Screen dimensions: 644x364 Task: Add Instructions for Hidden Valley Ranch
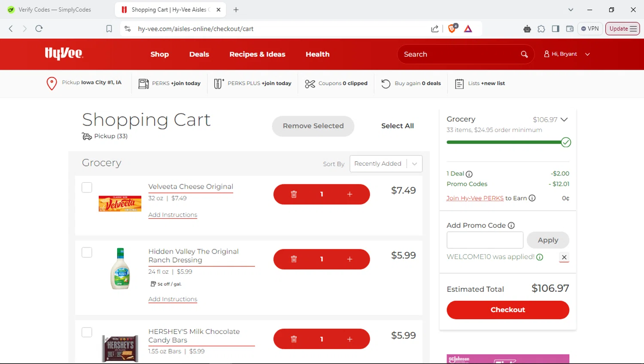coord(173,299)
